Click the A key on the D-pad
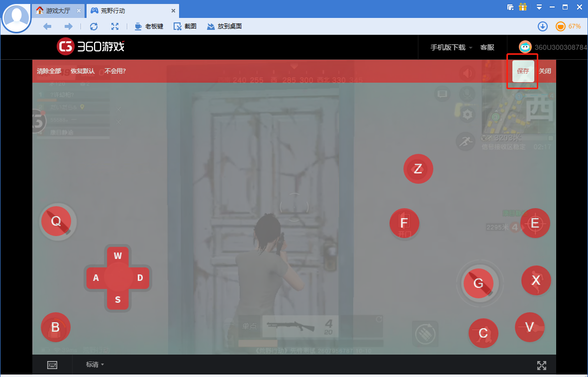Viewport: 588px width, 377px height. click(96, 278)
